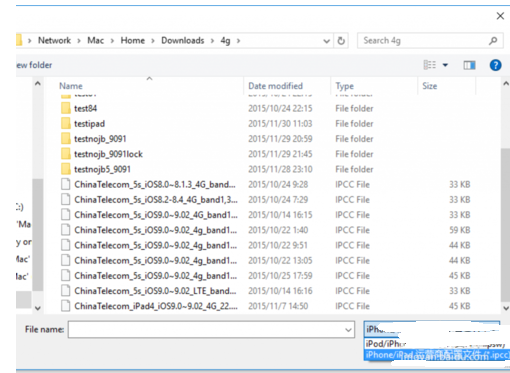Sort by the Date modified column header
The image size is (510, 373).
(x=276, y=86)
